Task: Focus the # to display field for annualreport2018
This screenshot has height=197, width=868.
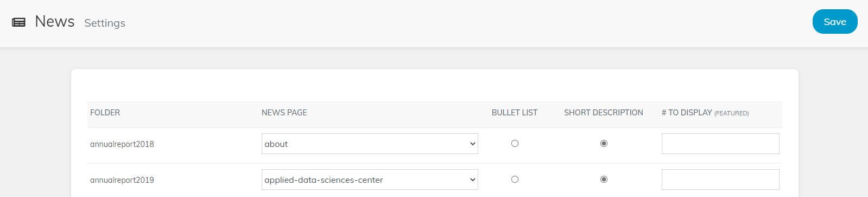Action: [720, 144]
